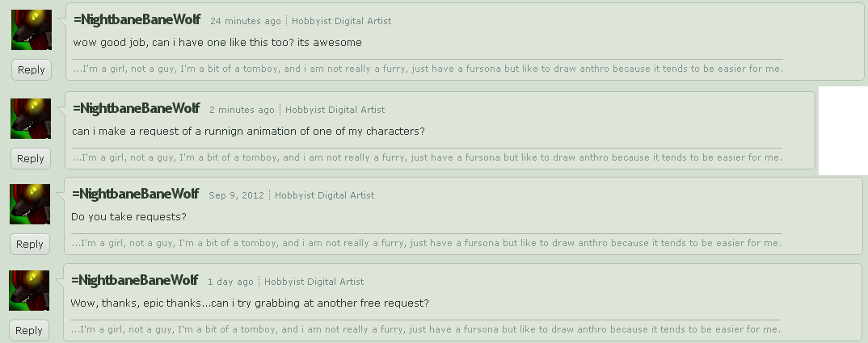Screen dimensions: 868x343
Task: Open NightbaneBaneWolf's profile from the 2 minutes ago comment
Action: point(138,108)
